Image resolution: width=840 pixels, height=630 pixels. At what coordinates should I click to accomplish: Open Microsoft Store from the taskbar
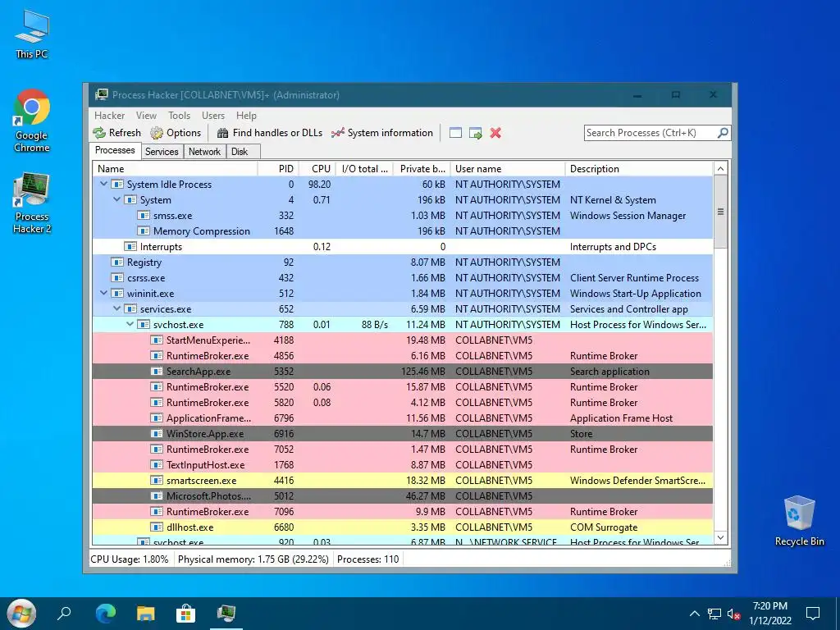point(186,614)
